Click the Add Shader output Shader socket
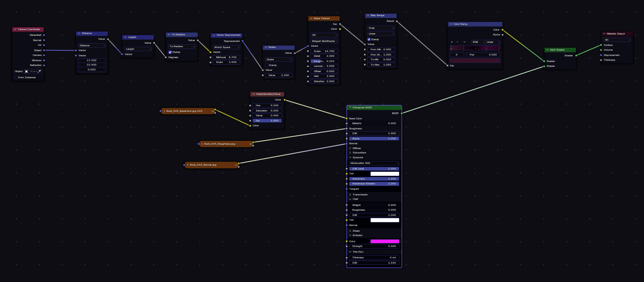The image size is (644, 282). click(576, 56)
